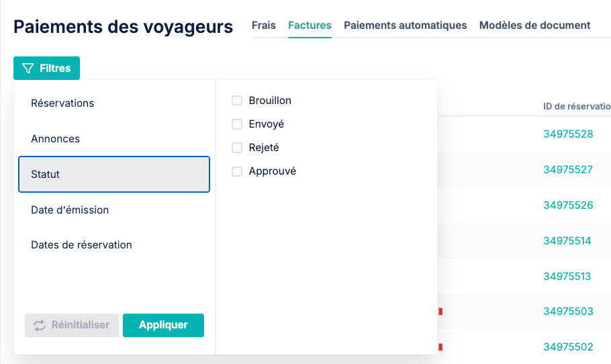Tick the Envoyé checkbox
611x364 pixels.
pos(237,124)
